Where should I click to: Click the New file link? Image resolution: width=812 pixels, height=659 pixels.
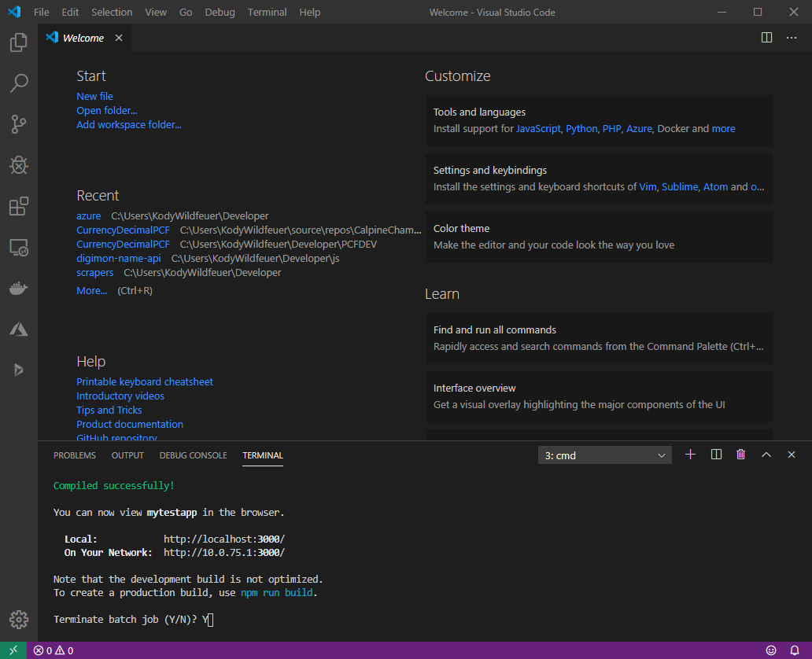94,96
